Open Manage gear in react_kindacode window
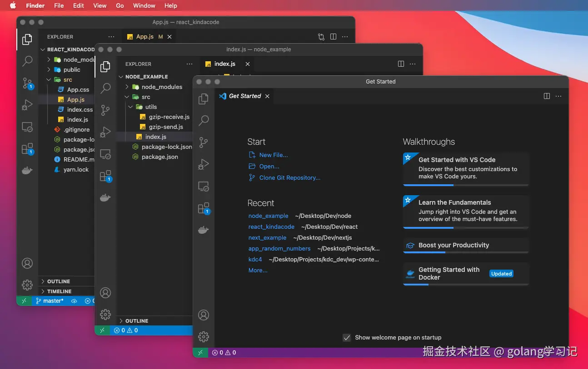588x369 pixels. tap(27, 285)
